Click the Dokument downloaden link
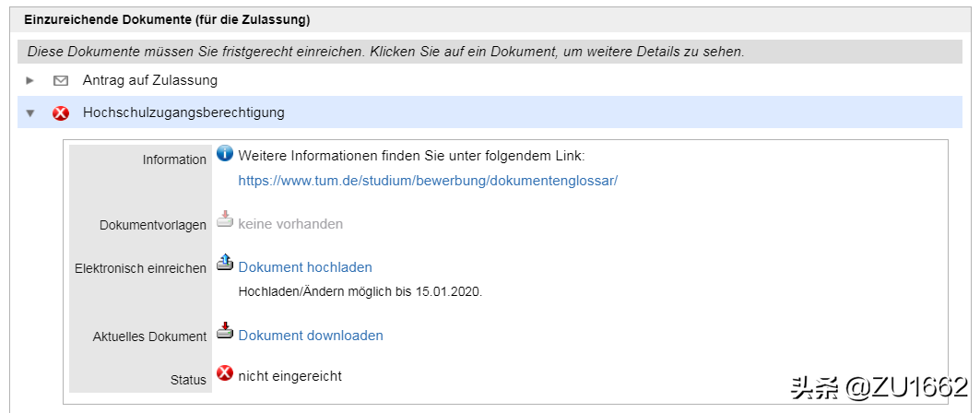This screenshot has width=980, height=413. pyautogui.click(x=311, y=336)
